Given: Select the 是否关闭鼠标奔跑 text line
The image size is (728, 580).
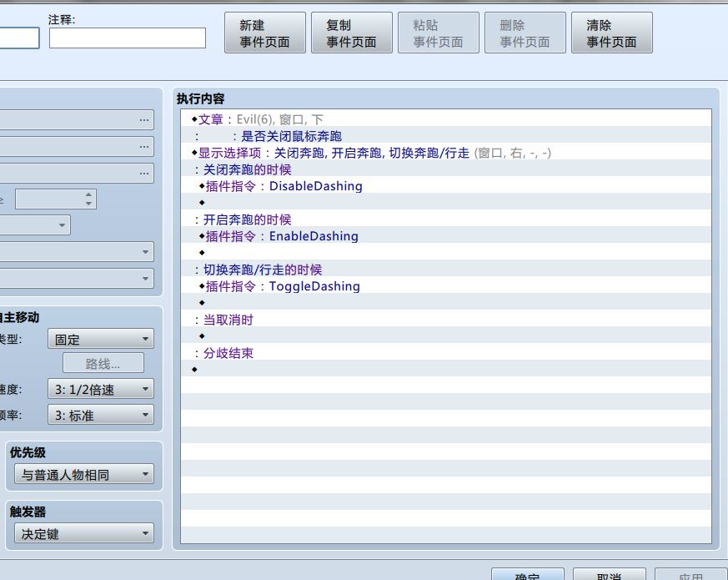Looking at the screenshot, I should click(445, 136).
